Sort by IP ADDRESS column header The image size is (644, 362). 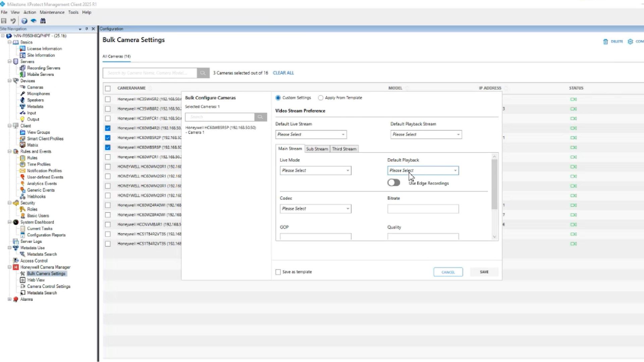[x=490, y=88]
